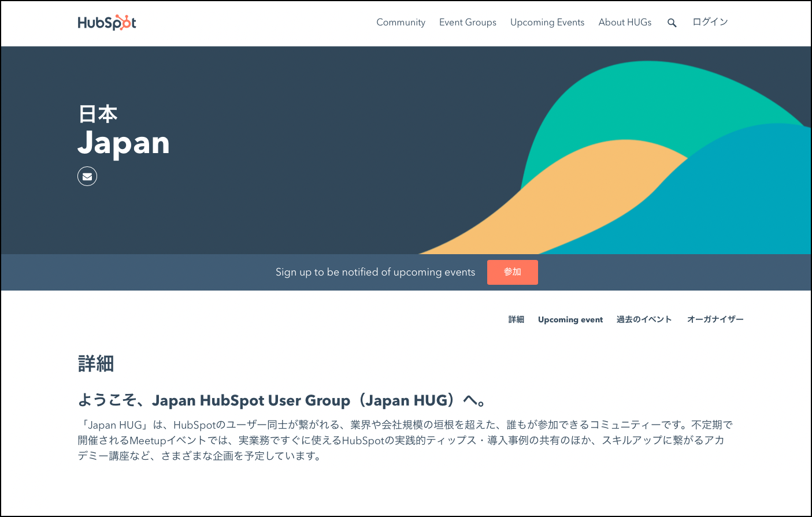Select 過去のイベント tab

point(644,319)
